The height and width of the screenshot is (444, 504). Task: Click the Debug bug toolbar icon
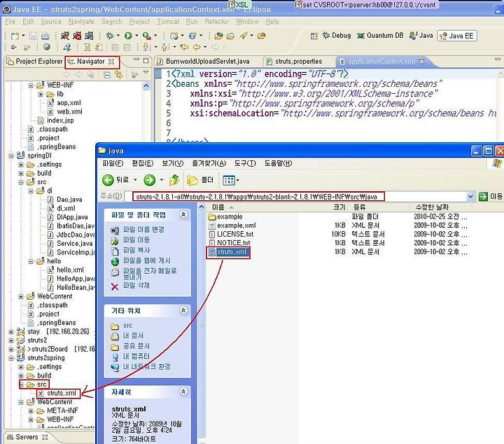(110, 35)
